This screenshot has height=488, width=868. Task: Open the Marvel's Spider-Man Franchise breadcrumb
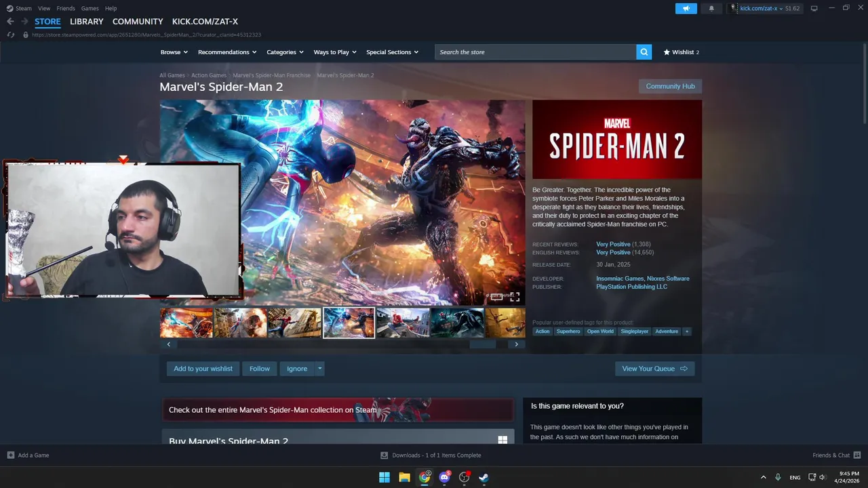click(271, 75)
